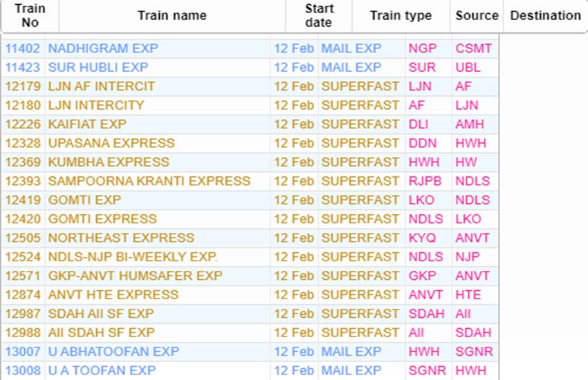Image resolution: width=588 pixels, height=380 pixels.
Task: Click the Train type column header
Action: click(401, 15)
